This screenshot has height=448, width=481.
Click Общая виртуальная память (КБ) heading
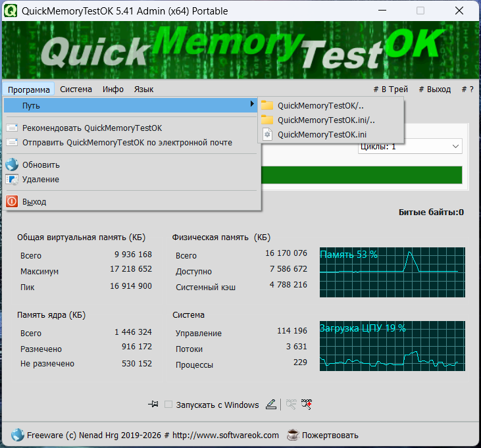[82, 237]
